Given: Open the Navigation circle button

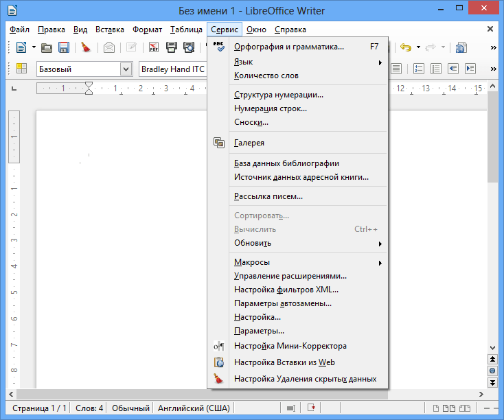Looking at the screenshot, I should coord(492,371).
